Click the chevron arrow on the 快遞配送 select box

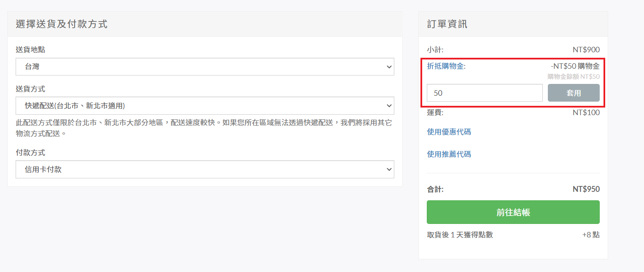(x=388, y=106)
